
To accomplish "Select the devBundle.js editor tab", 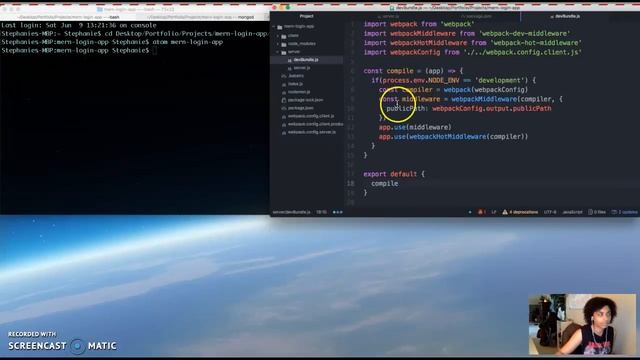I will (564, 16).
